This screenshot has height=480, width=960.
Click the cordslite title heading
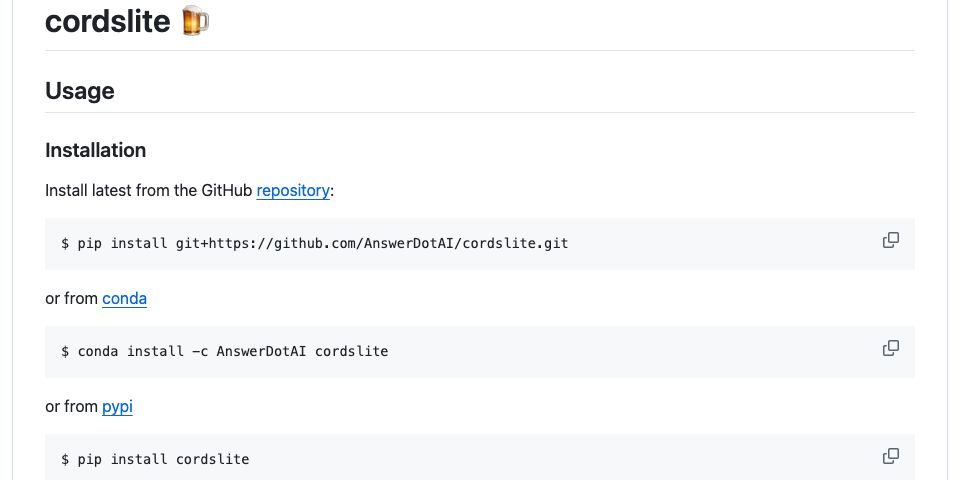point(108,21)
